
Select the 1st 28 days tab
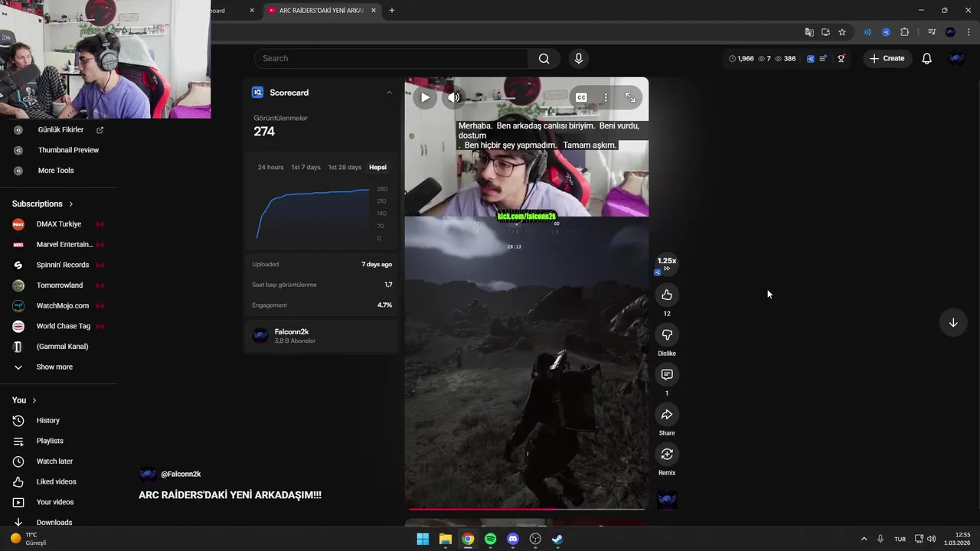[x=345, y=167]
